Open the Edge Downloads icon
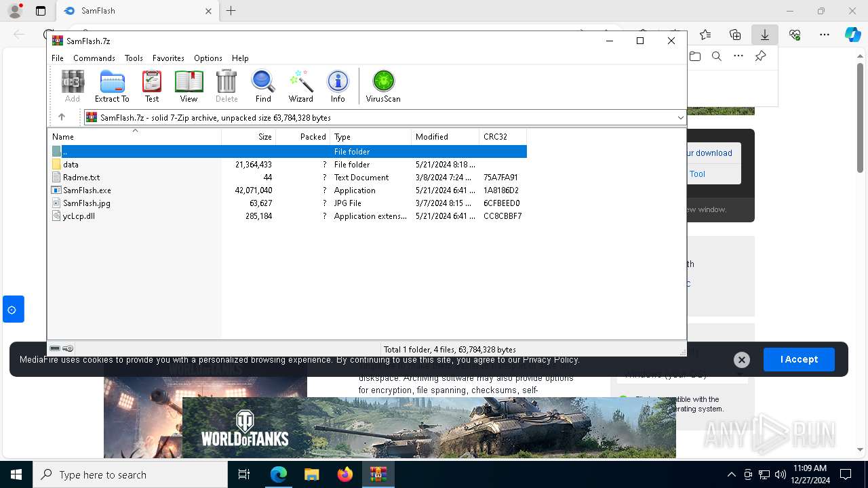This screenshot has height=488, width=868. click(764, 35)
